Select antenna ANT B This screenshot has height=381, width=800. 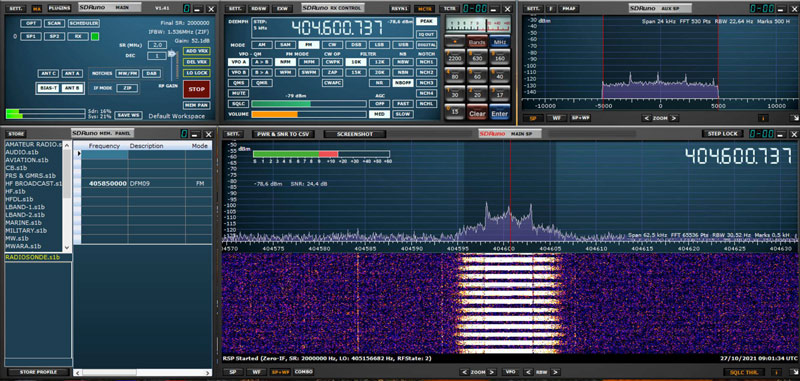click(x=72, y=88)
